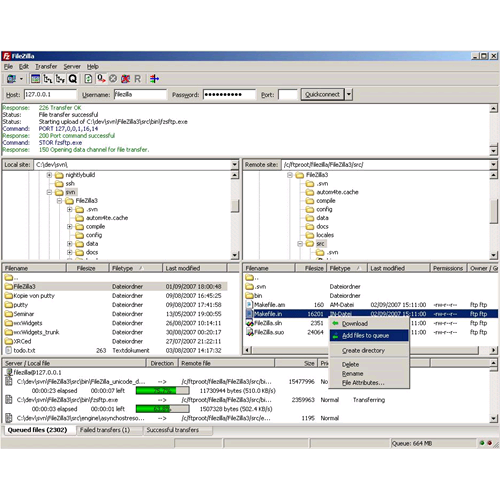Choose Delete from the context menu
This screenshot has width=500, height=500.
tap(369, 365)
